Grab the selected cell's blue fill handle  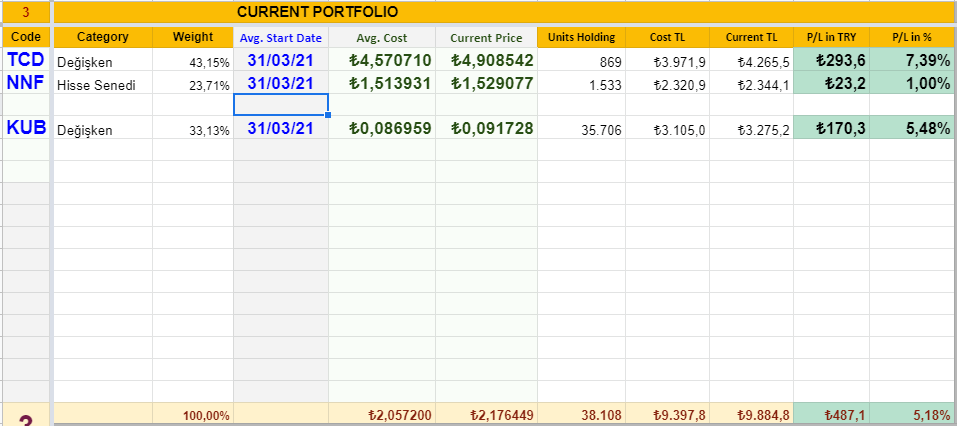328,115
